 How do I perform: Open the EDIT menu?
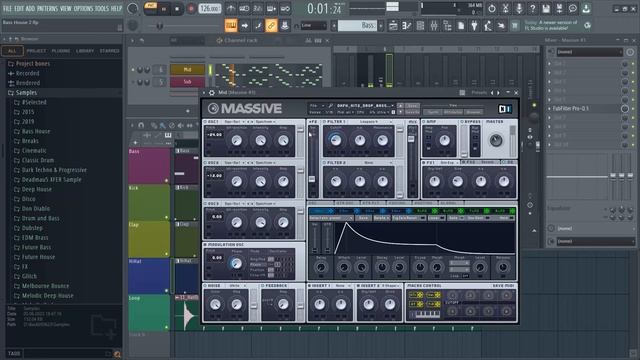pos(19,8)
